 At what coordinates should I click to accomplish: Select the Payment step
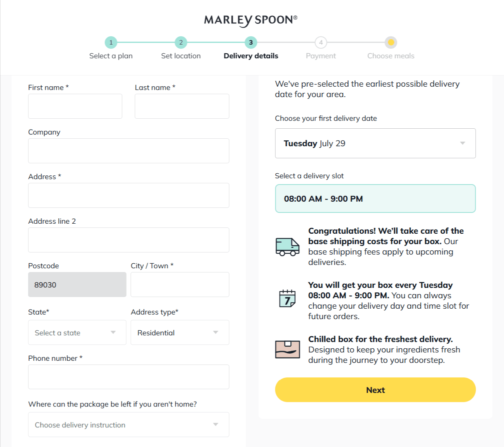(x=321, y=55)
